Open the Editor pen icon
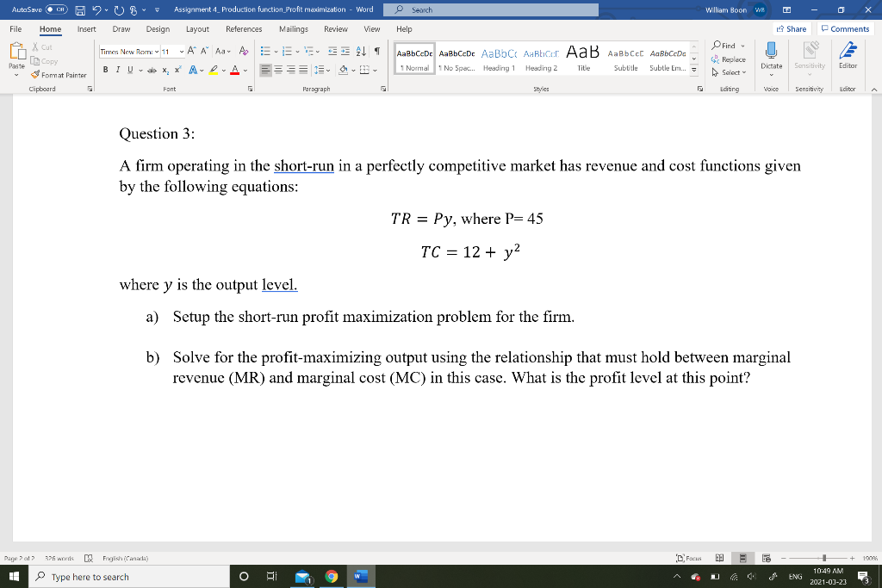This screenshot has width=882, height=588. [x=848, y=50]
